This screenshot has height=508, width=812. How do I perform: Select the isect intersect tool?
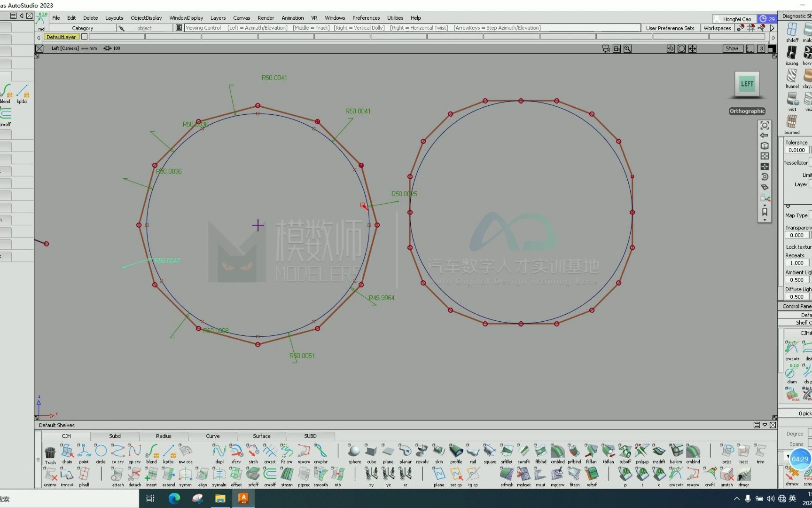click(743, 454)
